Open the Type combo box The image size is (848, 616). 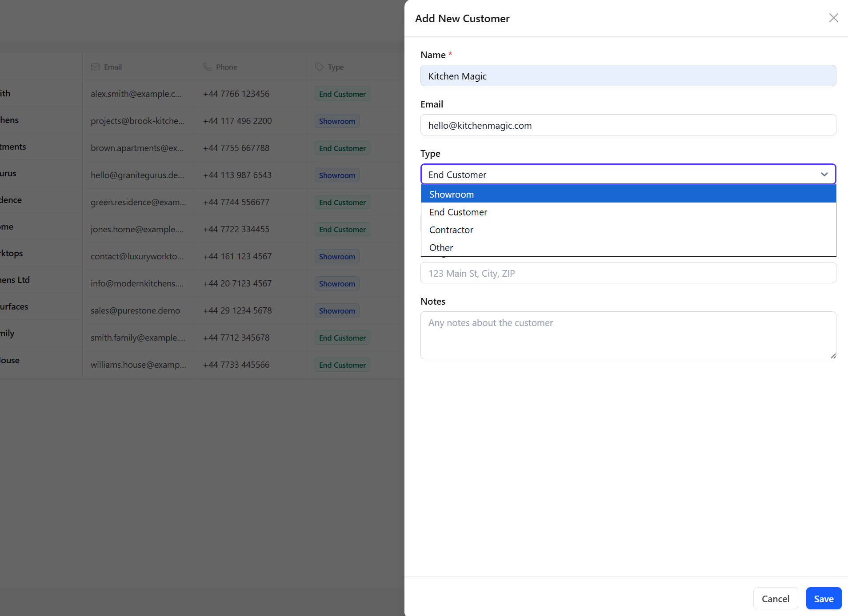[x=628, y=175]
